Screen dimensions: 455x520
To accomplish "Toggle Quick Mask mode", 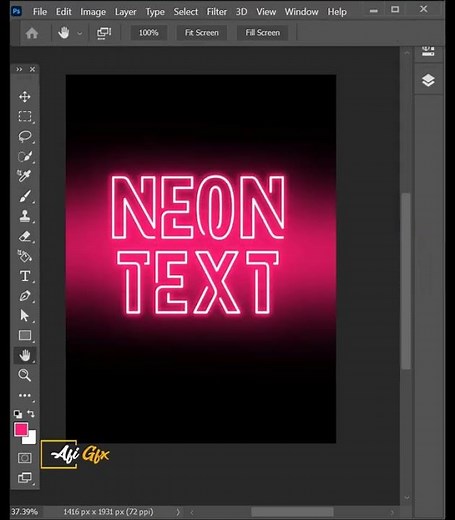I will (25, 458).
